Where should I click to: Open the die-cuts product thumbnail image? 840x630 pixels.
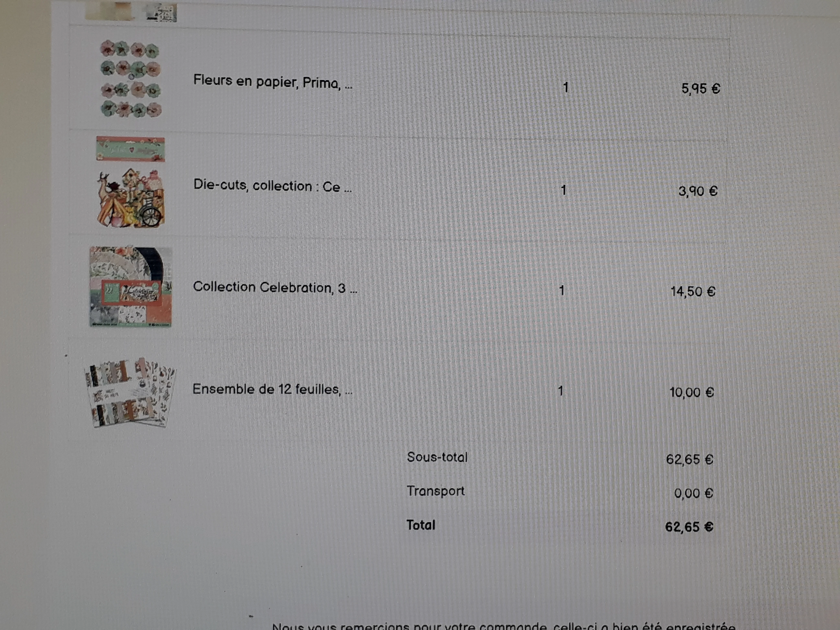[131, 182]
